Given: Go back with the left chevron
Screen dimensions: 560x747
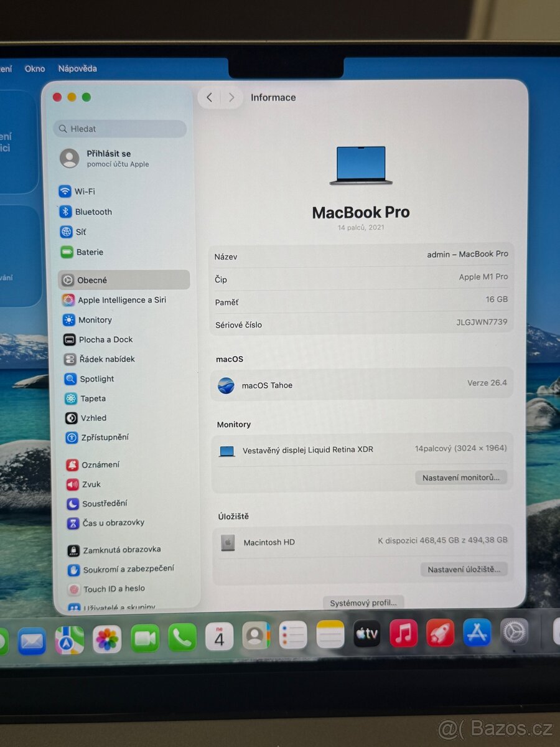Looking at the screenshot, I should click(x=209, y=97).
